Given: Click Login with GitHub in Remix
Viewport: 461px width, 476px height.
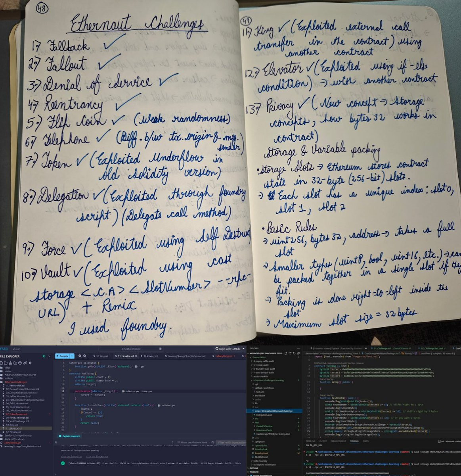Looking at the screenshot, I should pos(228,349).
